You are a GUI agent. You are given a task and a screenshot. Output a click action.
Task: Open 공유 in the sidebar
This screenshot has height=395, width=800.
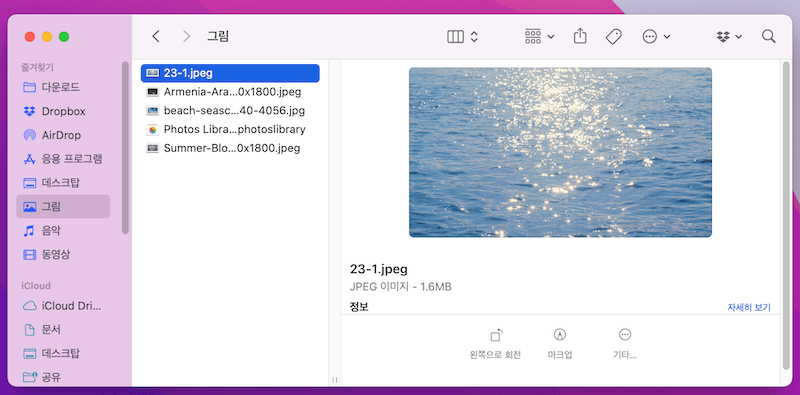click(63, 377)
